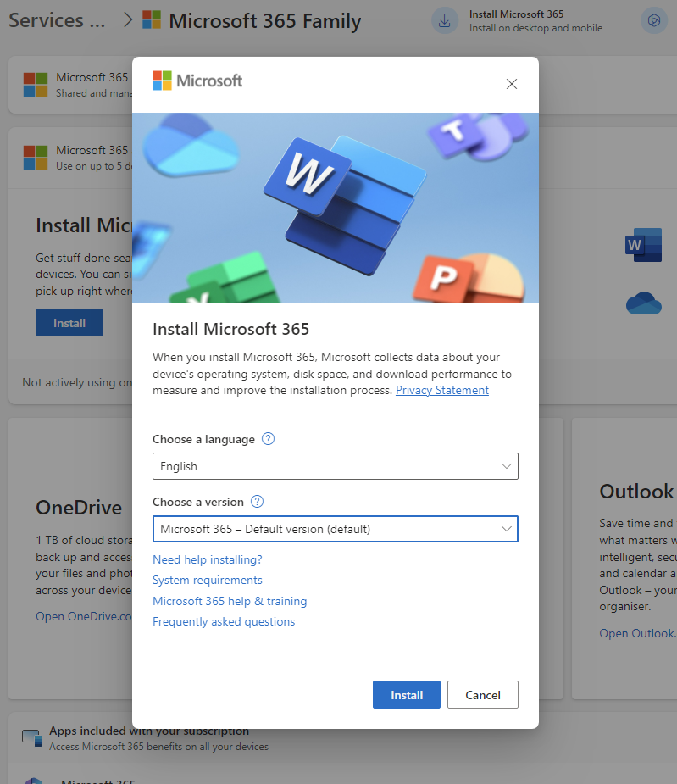This screenshot has width=677, height=784.
Task: Click Apps included with your subscription heading
Action: coord(149,731)
